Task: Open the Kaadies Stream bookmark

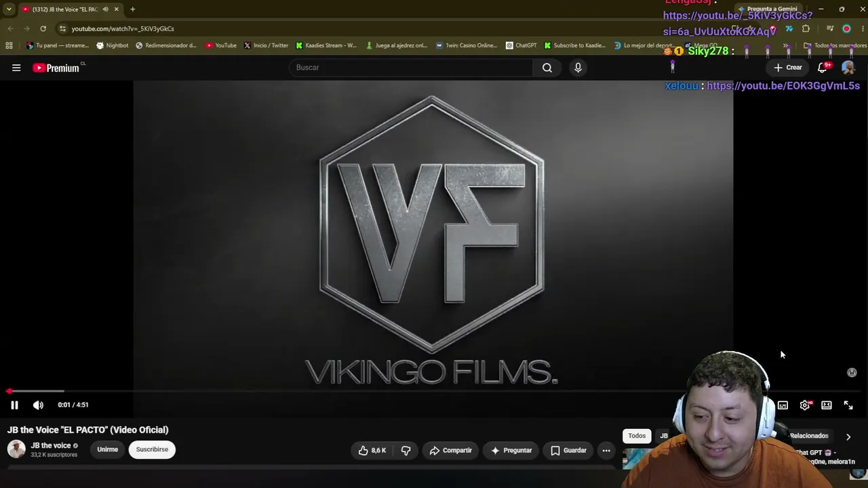Action: (326, 45)
